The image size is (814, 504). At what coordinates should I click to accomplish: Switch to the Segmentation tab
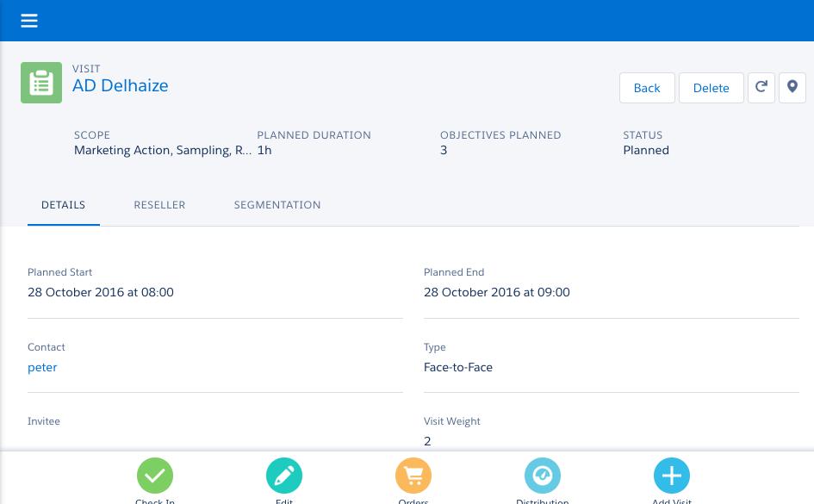tap(277, 205)
